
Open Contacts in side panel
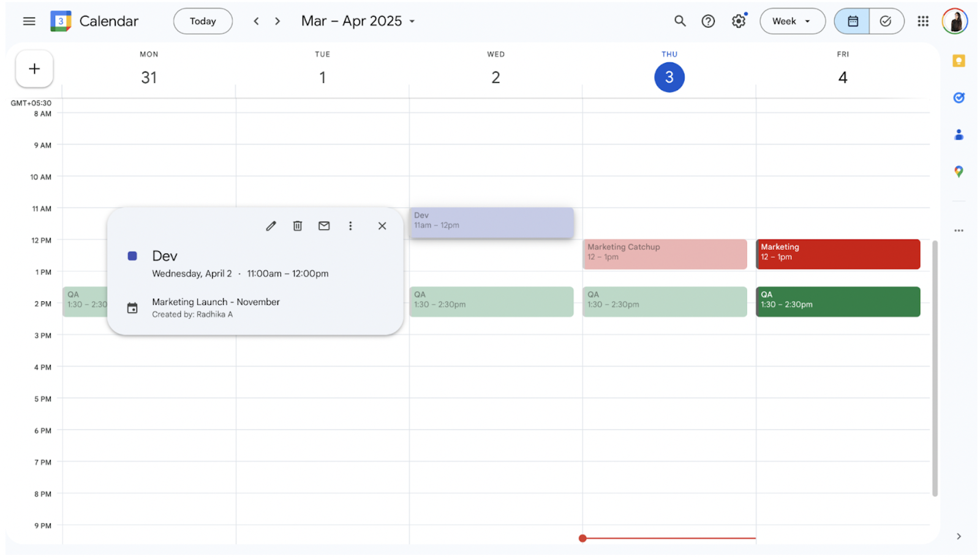click(959, 135)
